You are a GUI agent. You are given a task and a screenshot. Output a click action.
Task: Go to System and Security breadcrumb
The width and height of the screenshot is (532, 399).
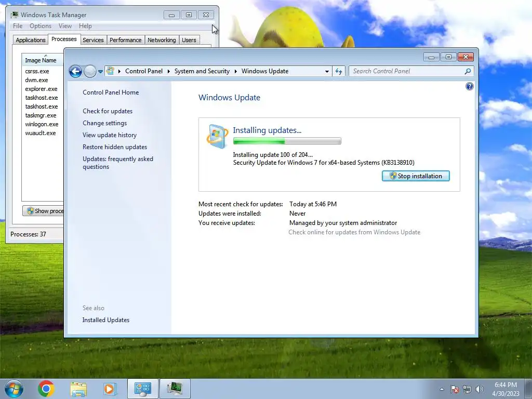coord(202,71)
